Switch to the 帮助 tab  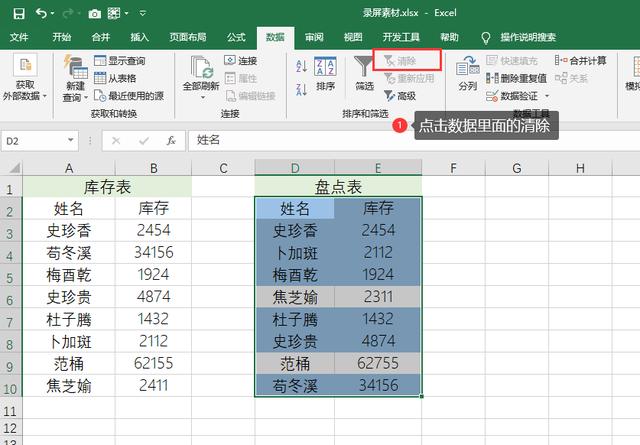449,38
